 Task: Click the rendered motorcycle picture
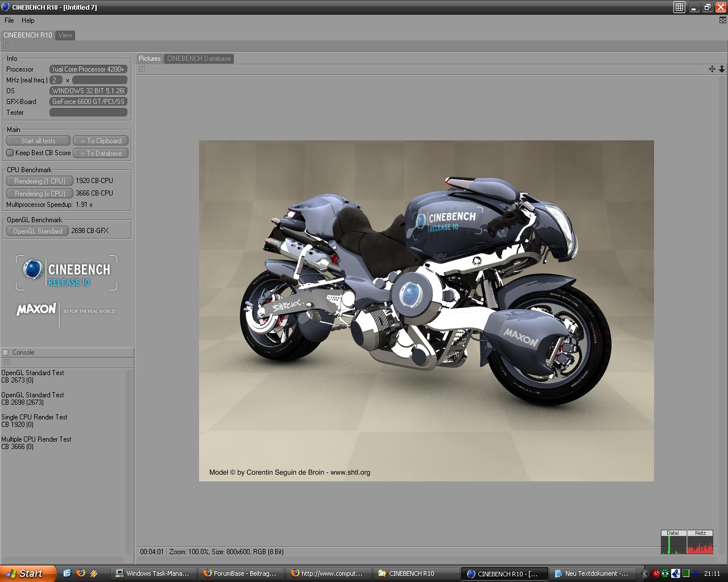(x=427, y=311)
